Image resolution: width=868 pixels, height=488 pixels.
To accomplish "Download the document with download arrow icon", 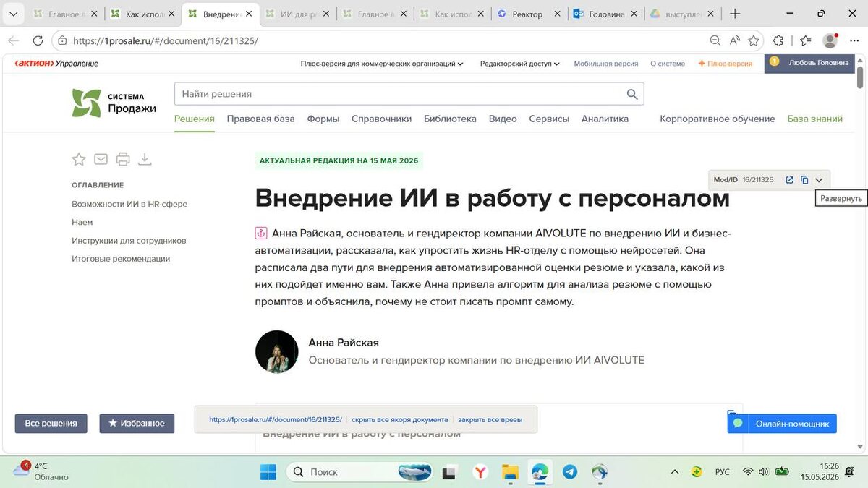I will (145, 159).
